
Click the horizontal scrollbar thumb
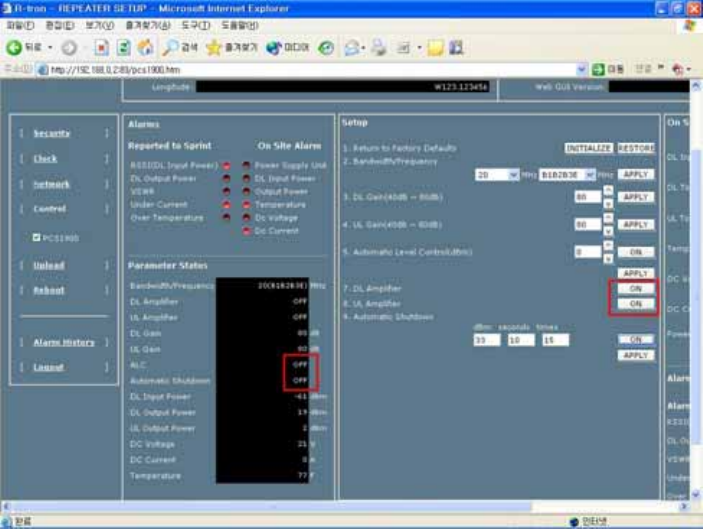[x=271, y=507]
